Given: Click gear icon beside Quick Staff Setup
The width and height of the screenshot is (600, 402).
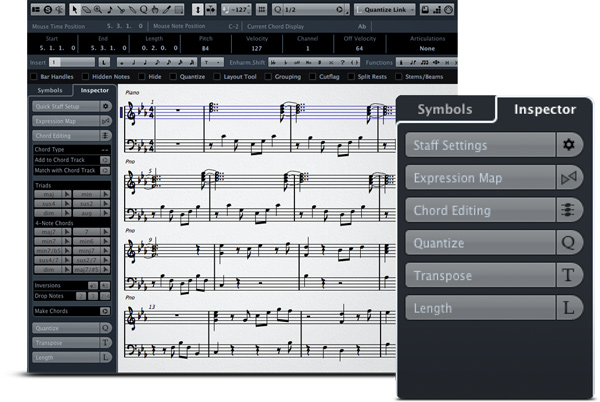Looking at the screenshot, I should pos(106,106).
